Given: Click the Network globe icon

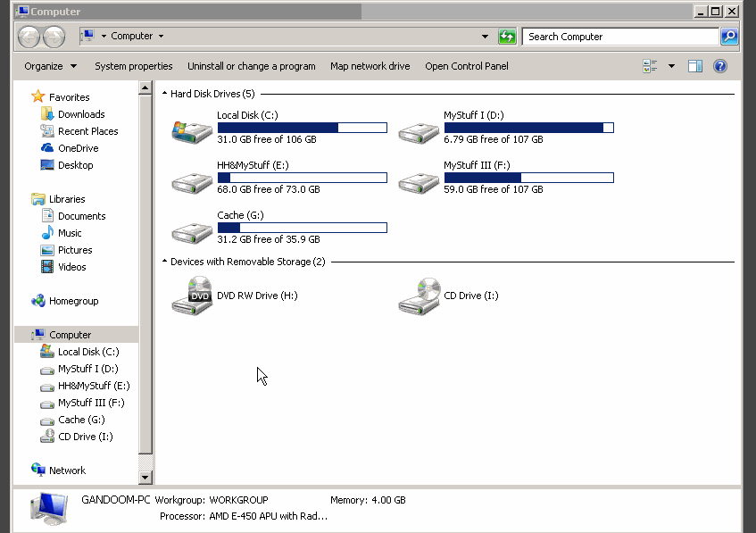Looking at the screenshot, I should 38,470.
